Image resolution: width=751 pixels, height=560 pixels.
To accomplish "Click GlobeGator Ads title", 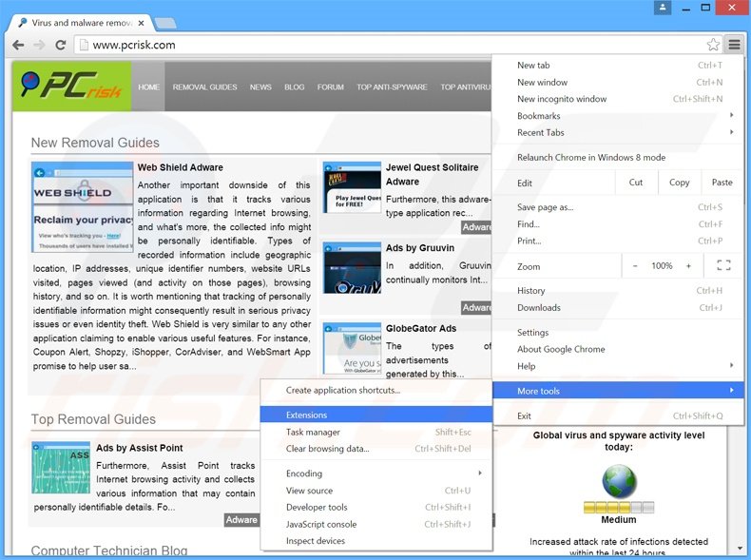I will pyautogui.click(x=421, y=329).
